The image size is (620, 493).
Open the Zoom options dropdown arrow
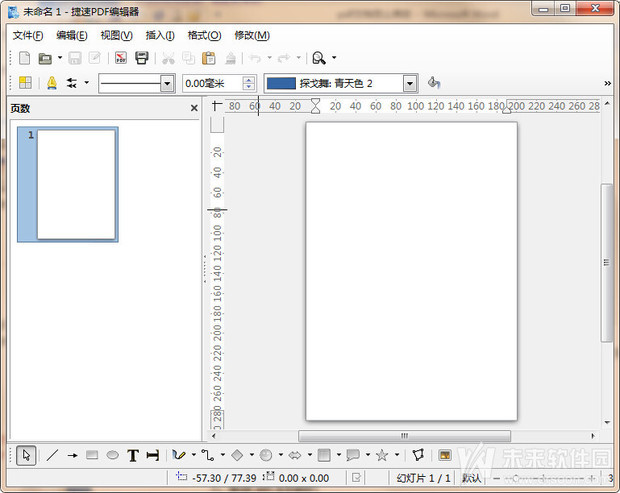(334, 58)
